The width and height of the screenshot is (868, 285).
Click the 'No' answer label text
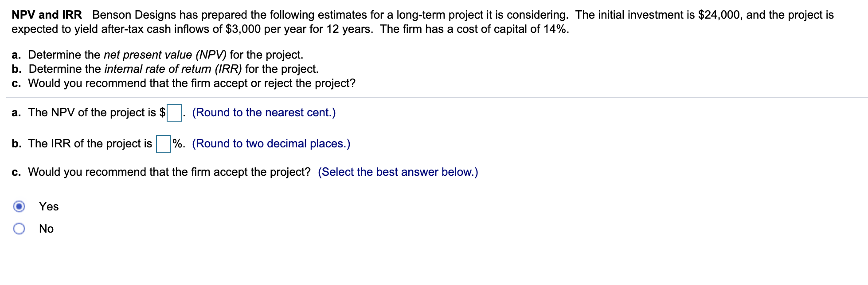click(46, 229)
